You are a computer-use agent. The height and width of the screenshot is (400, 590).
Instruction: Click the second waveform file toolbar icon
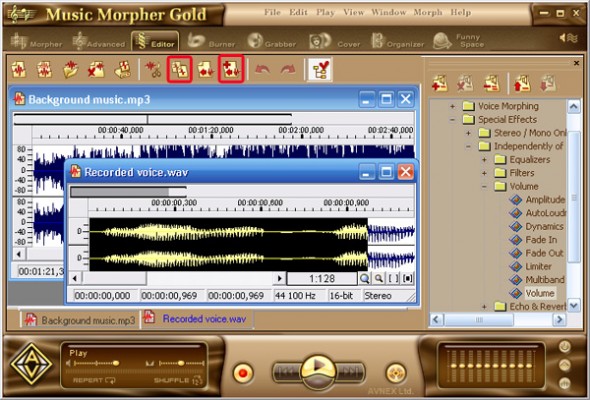44,69
